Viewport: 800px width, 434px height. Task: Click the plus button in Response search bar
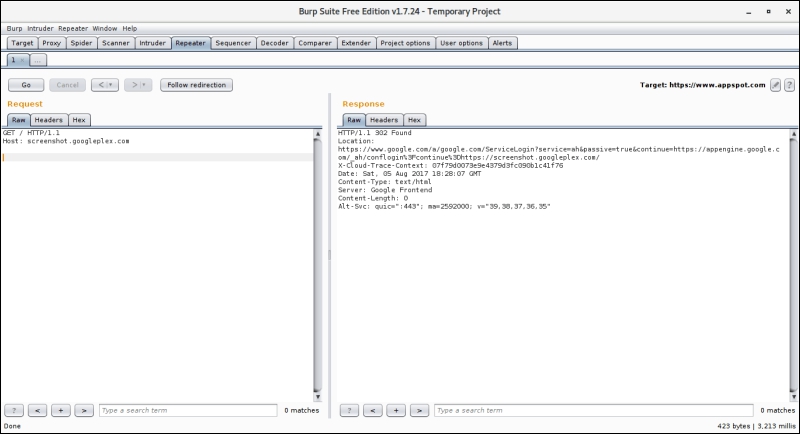tap(396, 410)
